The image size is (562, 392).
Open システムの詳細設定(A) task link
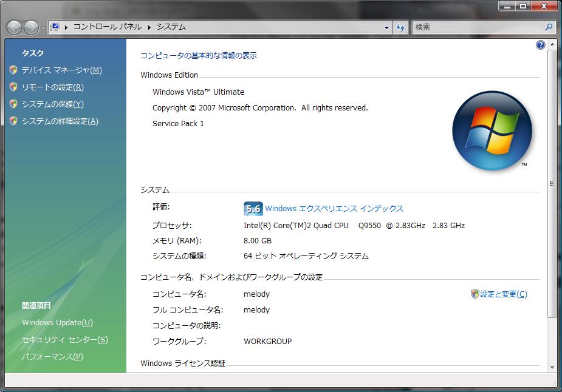point(60,121)
